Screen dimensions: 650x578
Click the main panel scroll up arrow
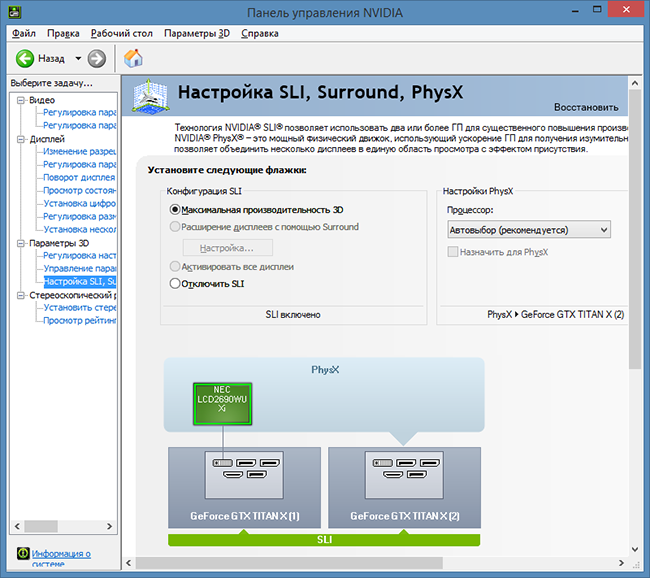[635, 83]
